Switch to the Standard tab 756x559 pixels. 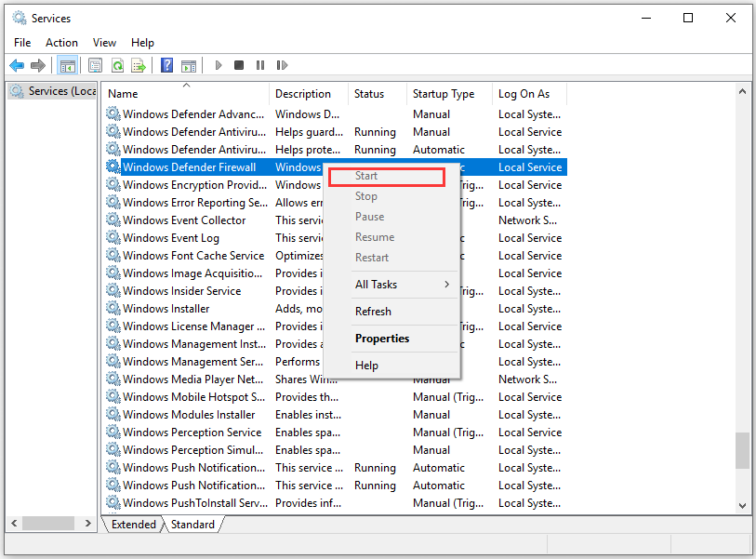click(192, 525)
